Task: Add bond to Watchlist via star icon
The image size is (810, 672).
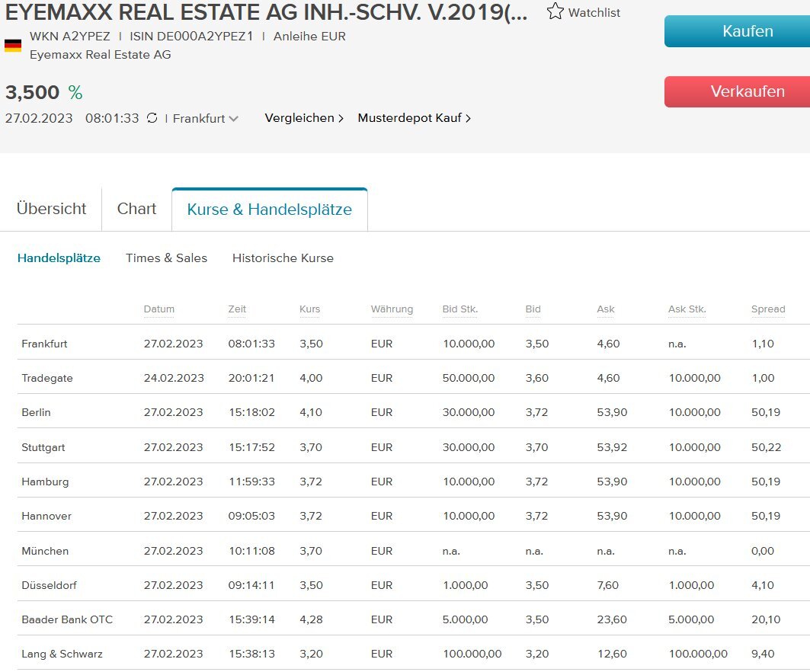Action: (555, 11)
